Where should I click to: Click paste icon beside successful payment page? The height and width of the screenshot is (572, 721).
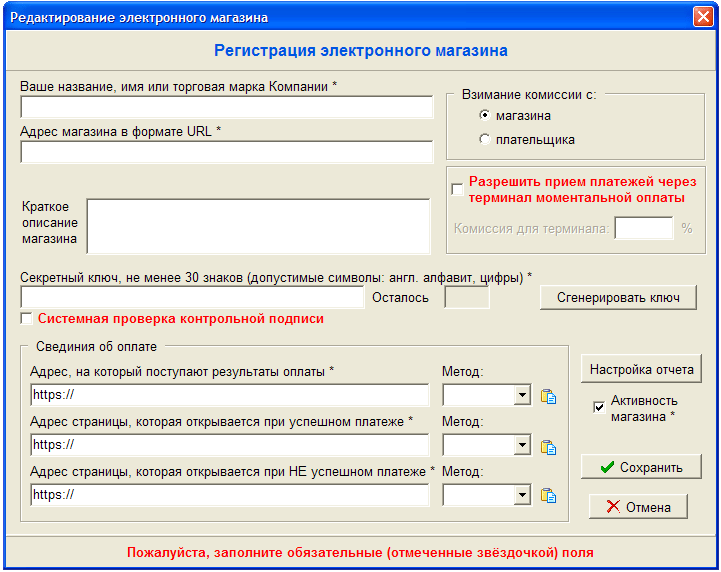point(548,446)
